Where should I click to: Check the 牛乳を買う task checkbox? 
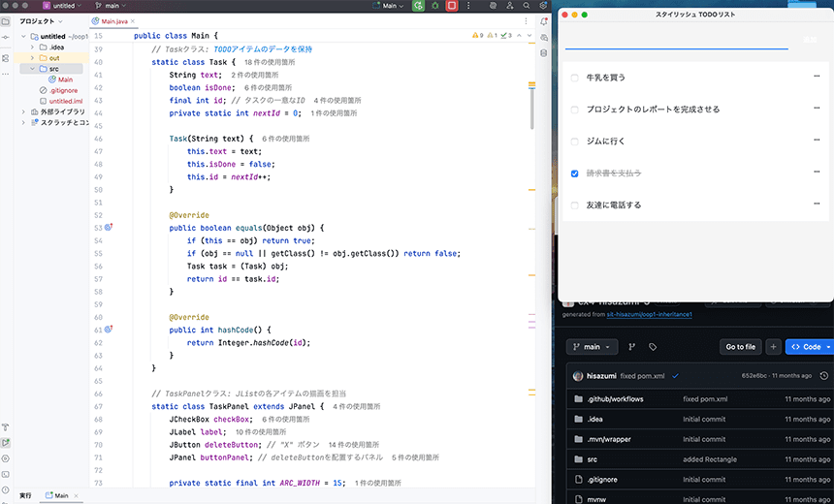click(x=575, y=77)
